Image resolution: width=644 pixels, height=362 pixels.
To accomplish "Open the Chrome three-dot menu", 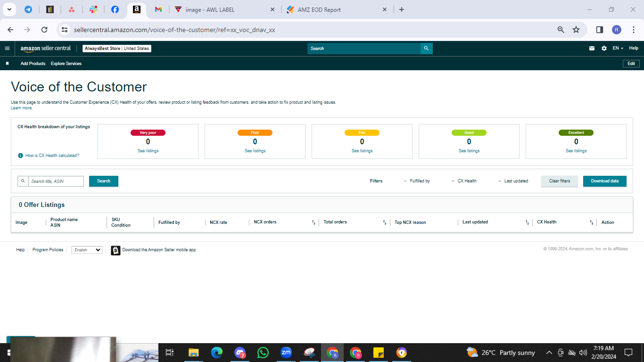I will (634, 30).
